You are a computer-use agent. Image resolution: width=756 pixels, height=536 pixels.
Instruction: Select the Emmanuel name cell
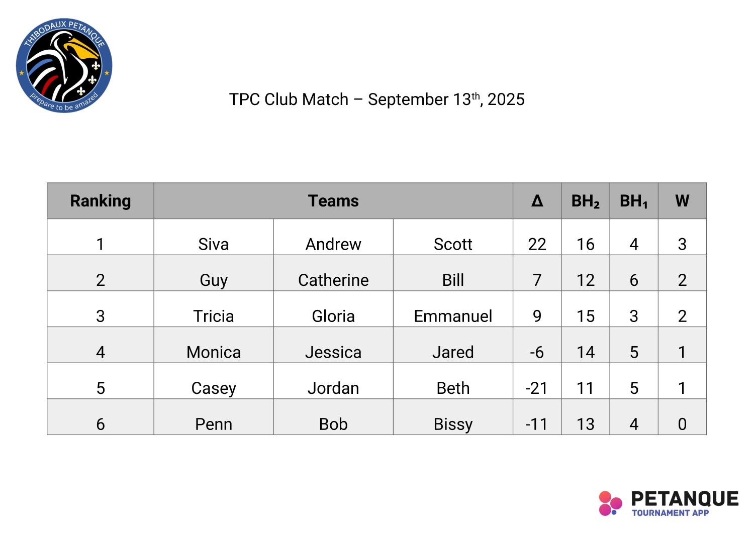pyautogui.click(x=453, y=316)
